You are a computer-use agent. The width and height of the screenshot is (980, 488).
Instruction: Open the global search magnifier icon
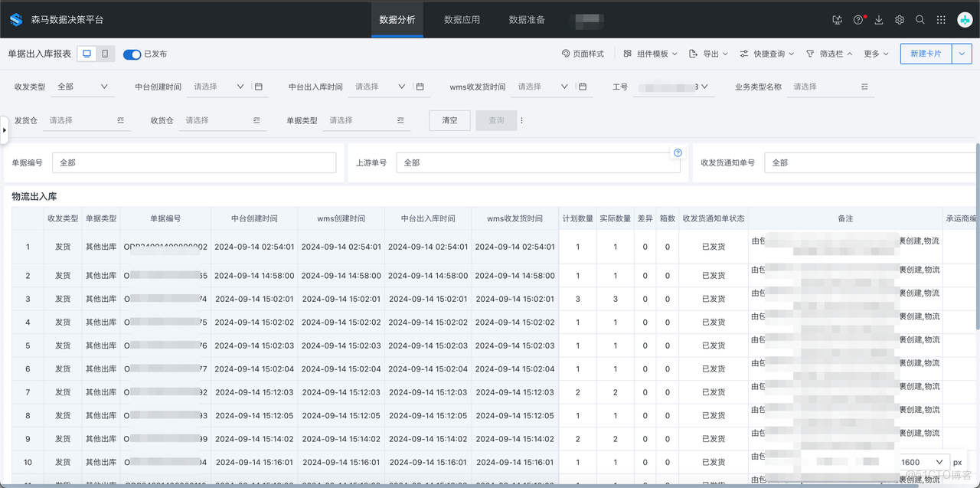pos(920,20)
